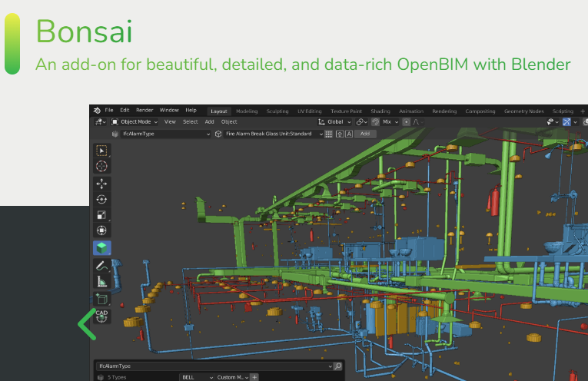Image resolution: width=588 pixels, height=381 pixels.
Task: Click the Blender logo icon in the menu bar
Action: (97, 111)
